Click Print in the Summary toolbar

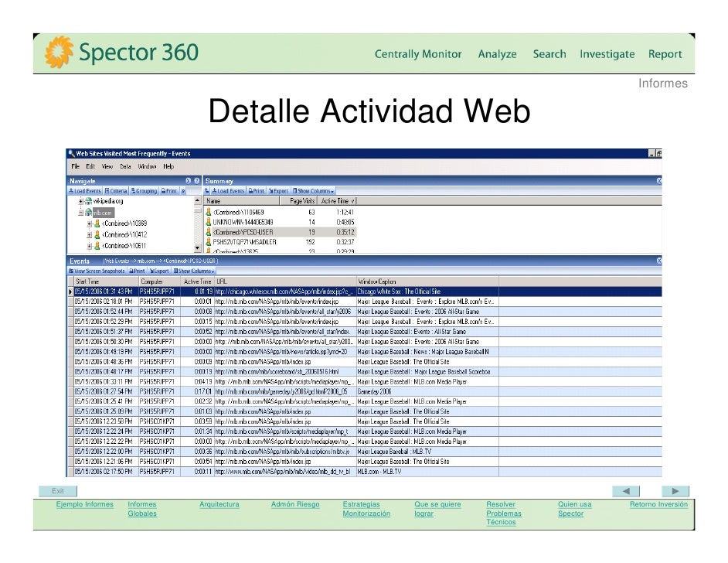257,191
